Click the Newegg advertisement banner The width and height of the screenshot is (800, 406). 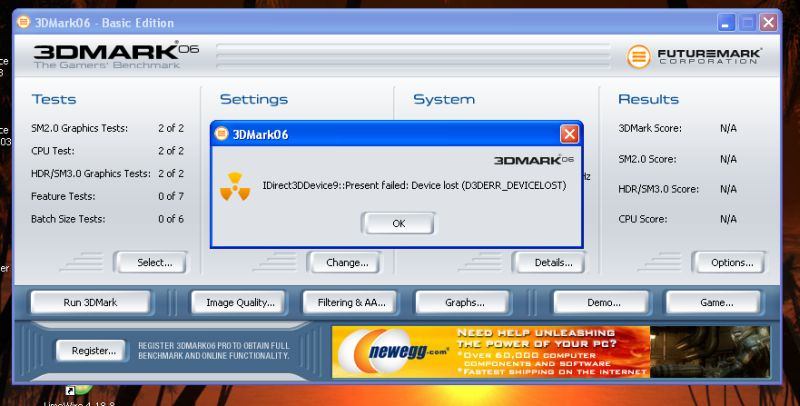click(551, 352)
